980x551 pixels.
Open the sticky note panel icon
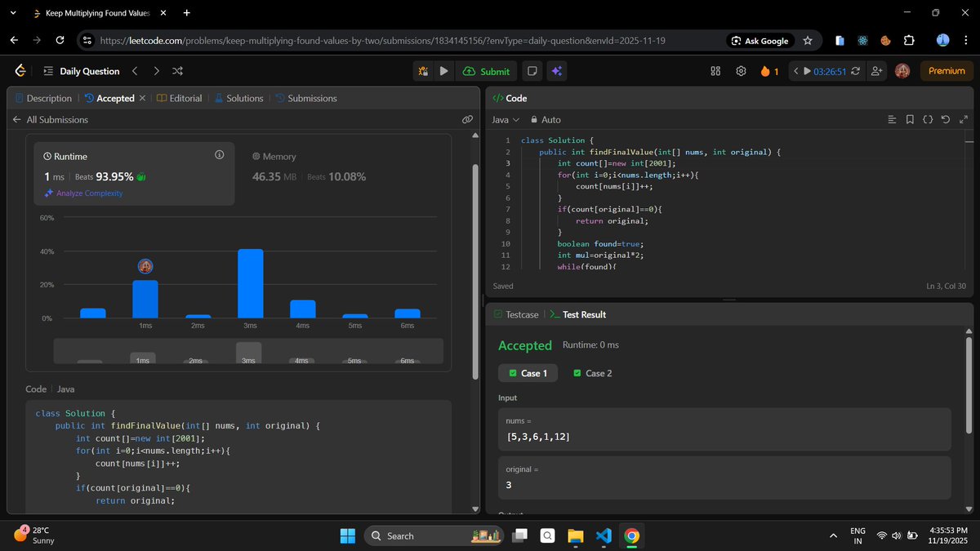click(532, 71)
